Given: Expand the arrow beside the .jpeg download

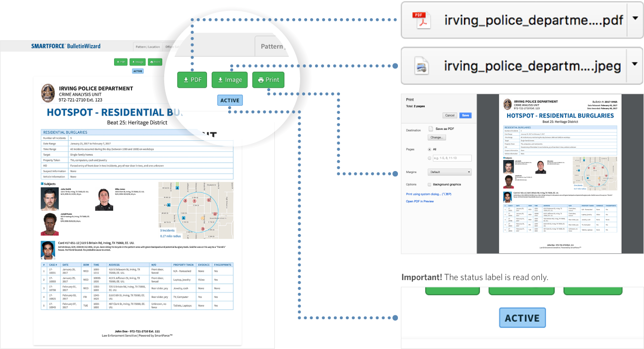Looking at the screenshot, I should 635,65.
